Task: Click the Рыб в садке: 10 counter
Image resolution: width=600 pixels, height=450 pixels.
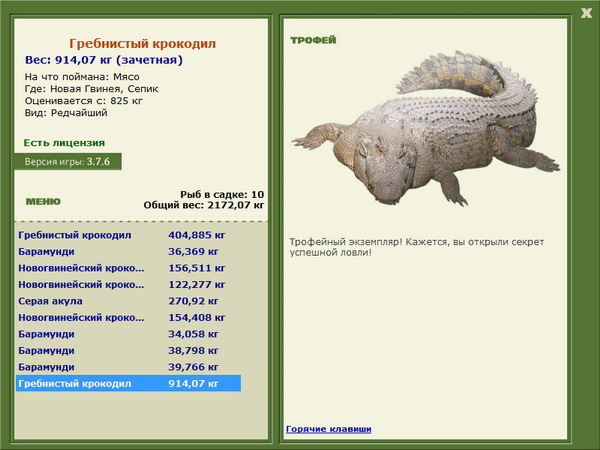Action: click(x=222, y=194)
